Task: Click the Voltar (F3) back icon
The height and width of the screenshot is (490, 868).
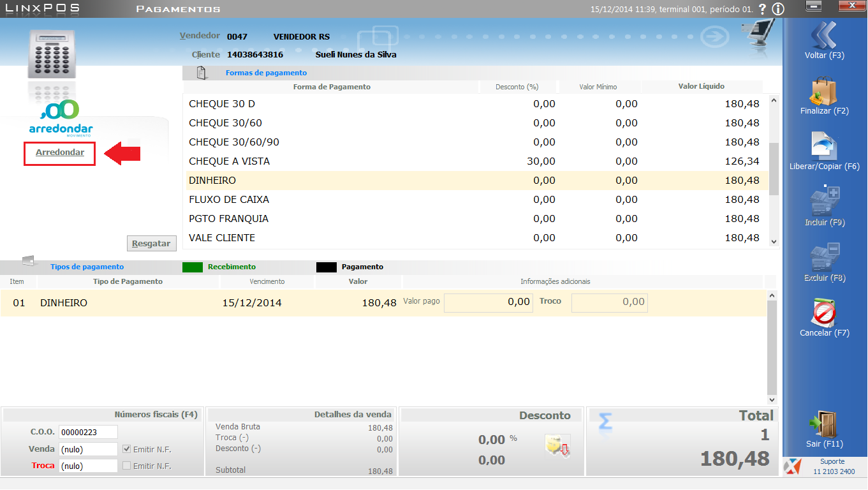Action: tap(825, 34)
